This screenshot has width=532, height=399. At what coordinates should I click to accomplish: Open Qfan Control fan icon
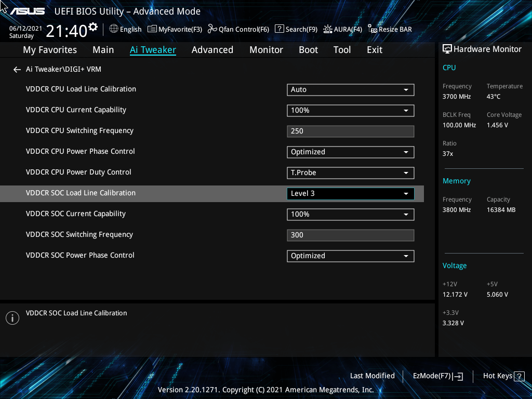[x=212, y=29]
